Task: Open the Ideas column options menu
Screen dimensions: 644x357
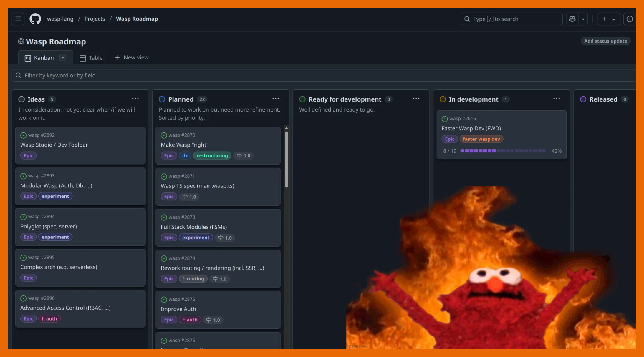Action: pos(135,98)
